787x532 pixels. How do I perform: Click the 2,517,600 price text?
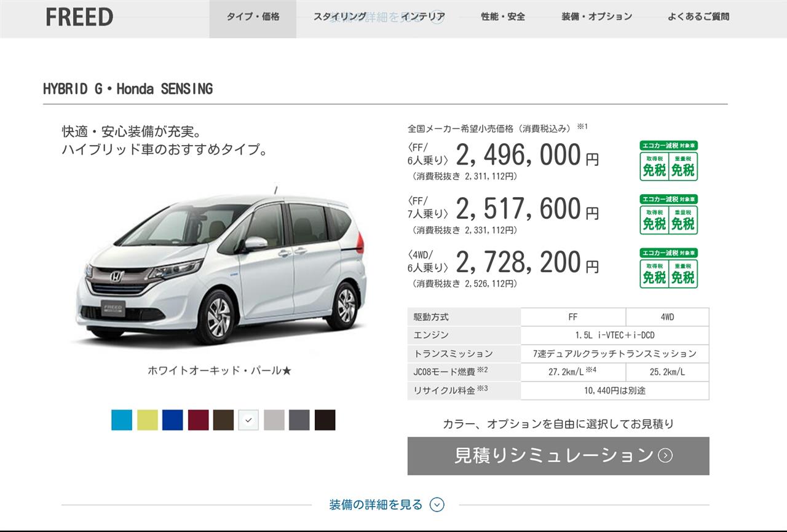tap(518, 209)
